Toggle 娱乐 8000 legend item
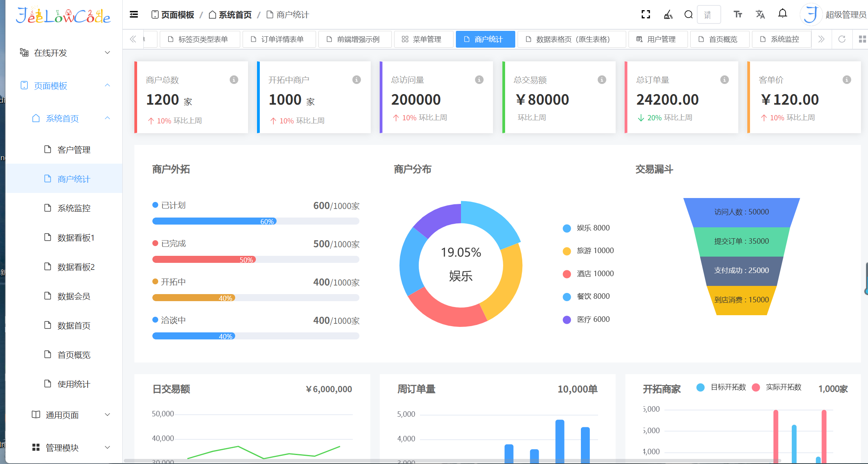The image size is (868, 464). [586, 228]
